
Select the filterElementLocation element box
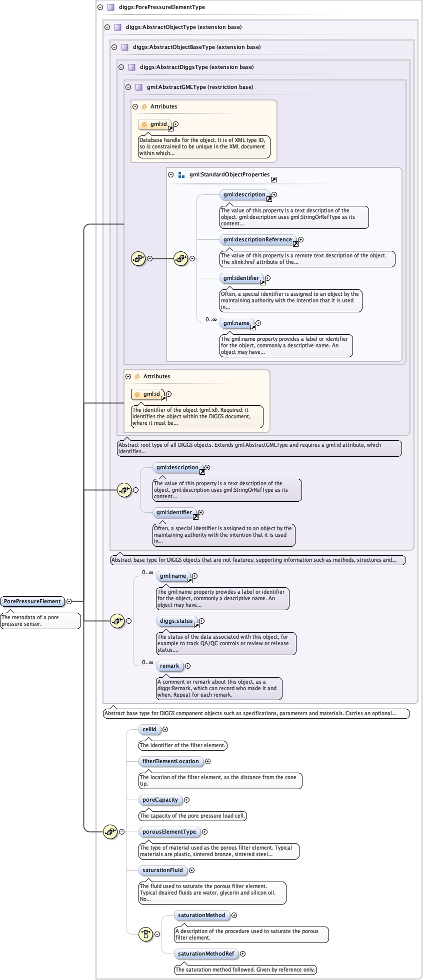click(x=171, y=762)
